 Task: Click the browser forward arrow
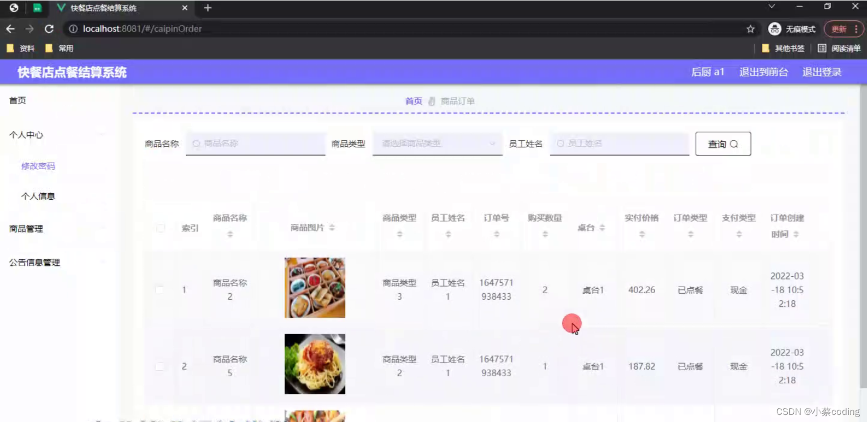click(x=29, y=29)
